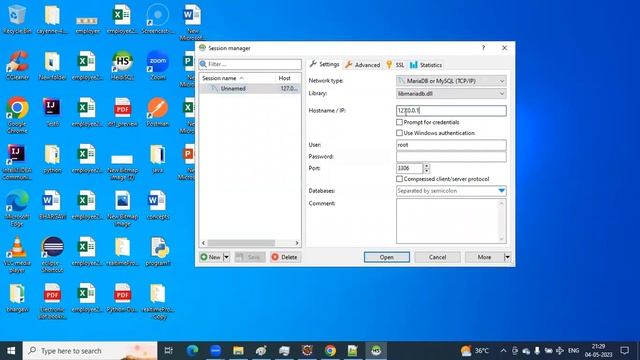Open the More button dropdown arrow
The width and height of the screenshot is (640, 360).
click(x=507, y=257)
